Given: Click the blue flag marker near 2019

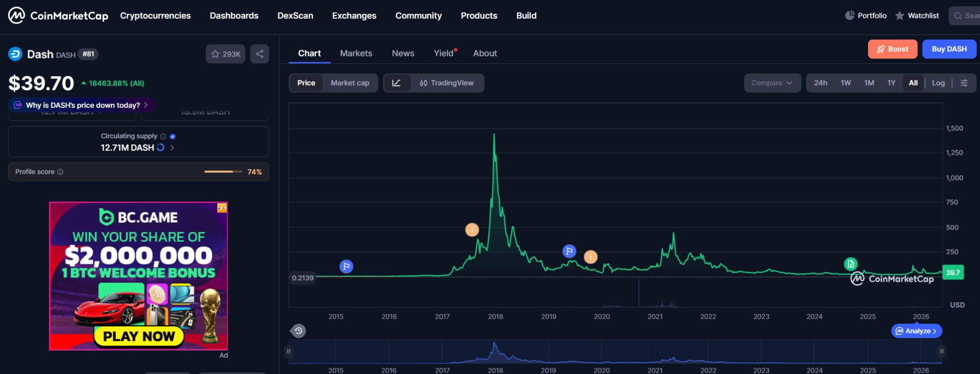Looking at the screenshot, I should [569, 251].
